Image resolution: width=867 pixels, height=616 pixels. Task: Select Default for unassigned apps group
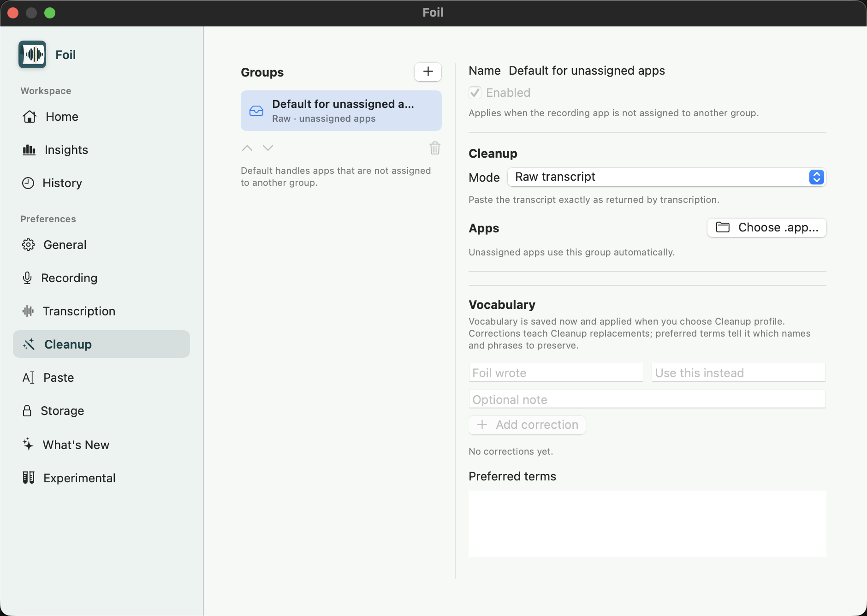(x=341, y=111)
